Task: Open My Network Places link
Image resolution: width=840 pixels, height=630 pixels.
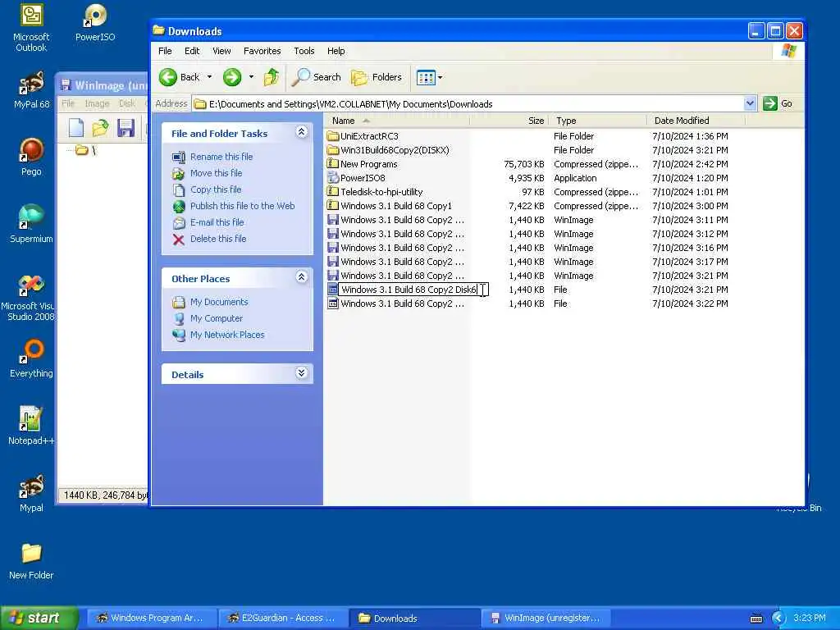Action: [227, 335]
